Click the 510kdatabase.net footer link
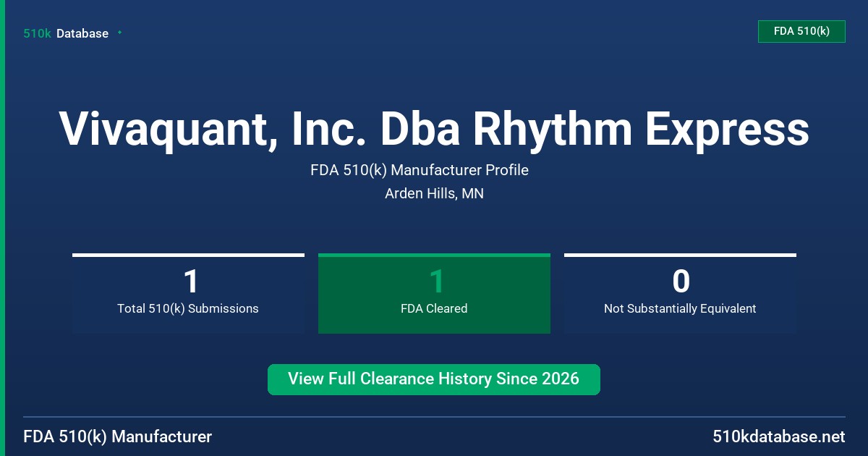This screenshot has width=868, height=456. (x=778, y=437)
